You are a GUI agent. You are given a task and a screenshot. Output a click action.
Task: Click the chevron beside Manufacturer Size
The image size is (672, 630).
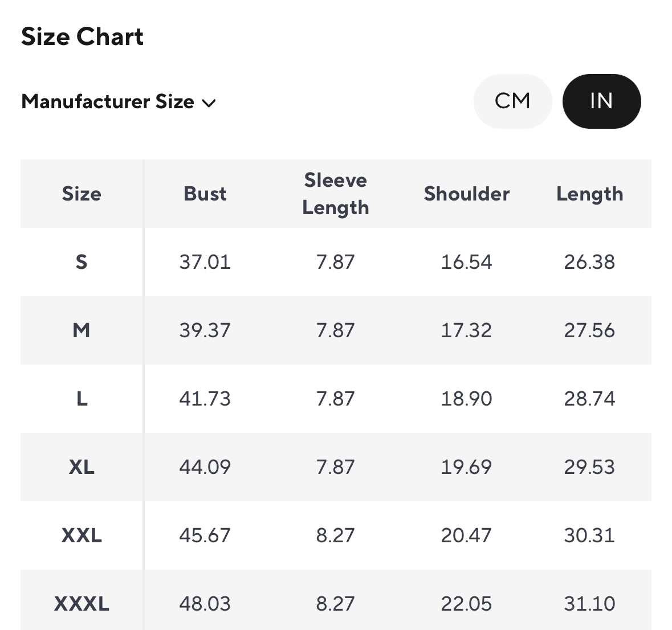(209, 103)
